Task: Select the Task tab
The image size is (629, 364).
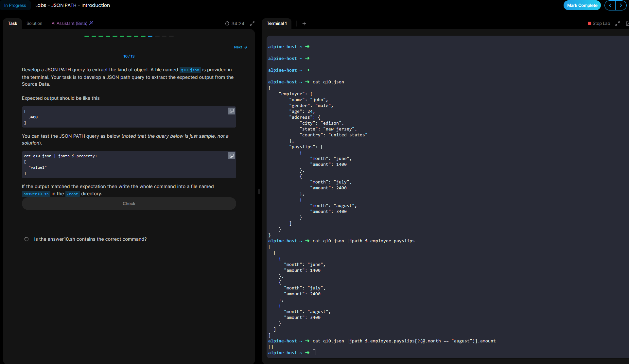Action: point(12,24)
